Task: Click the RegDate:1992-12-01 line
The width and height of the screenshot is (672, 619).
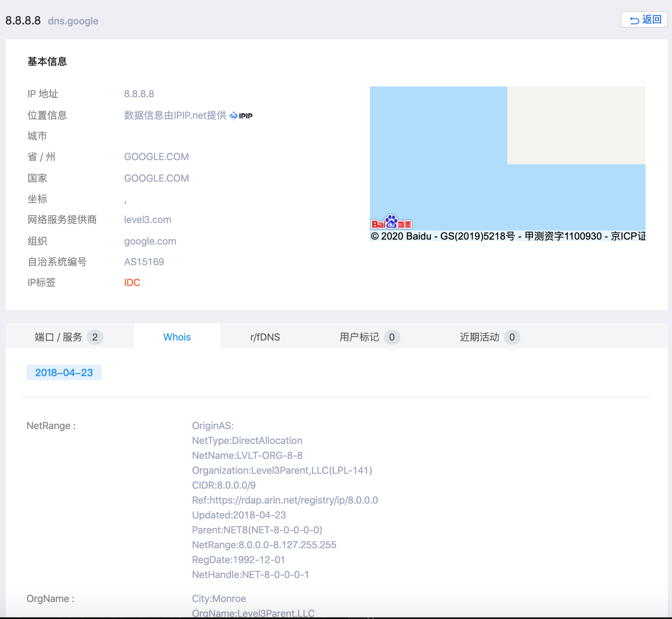Action: [x=239, y=560]
